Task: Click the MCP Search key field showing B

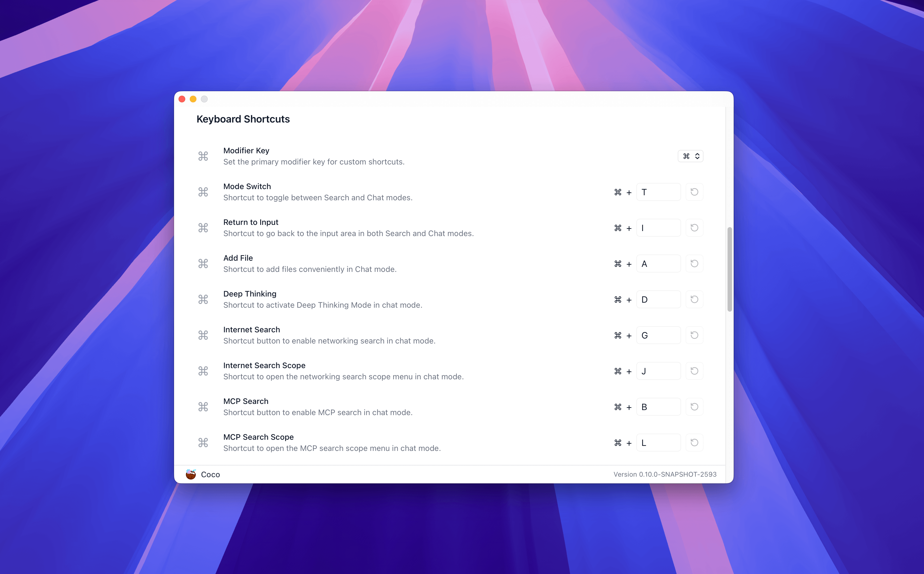Action: [x=658, y=407]
